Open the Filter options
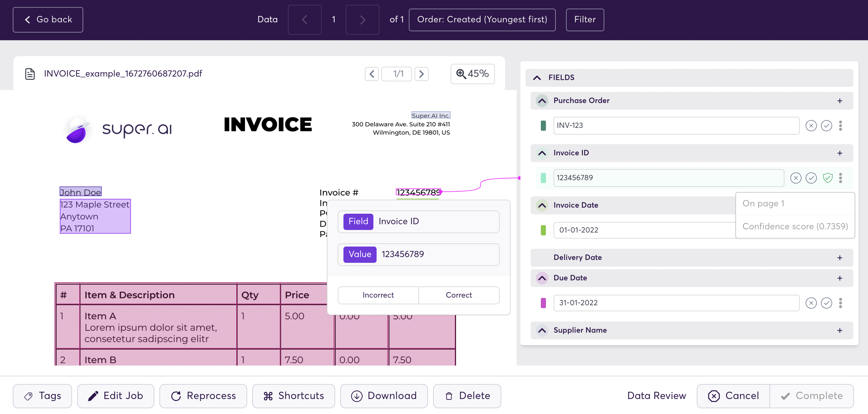Image resolution: width=868 pixels, height=414 pixels. tap(585, 19)
